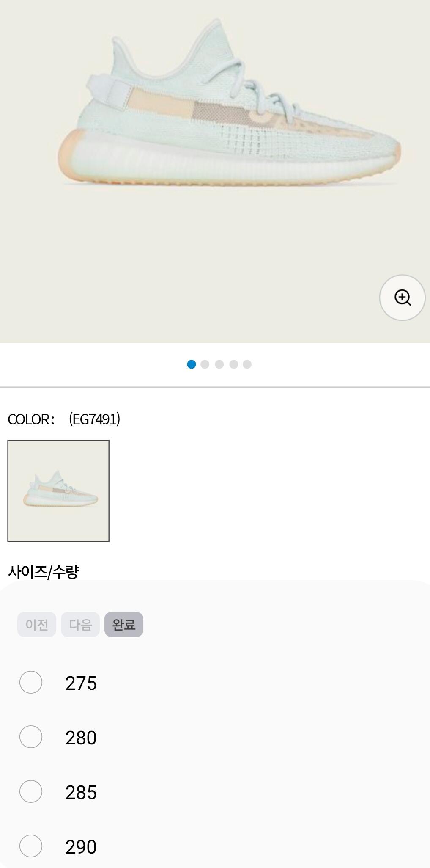The height and width of the screenshot is (868, 430).
Task: Show the fifth carousel image dot
Action: tap(247, 364)
